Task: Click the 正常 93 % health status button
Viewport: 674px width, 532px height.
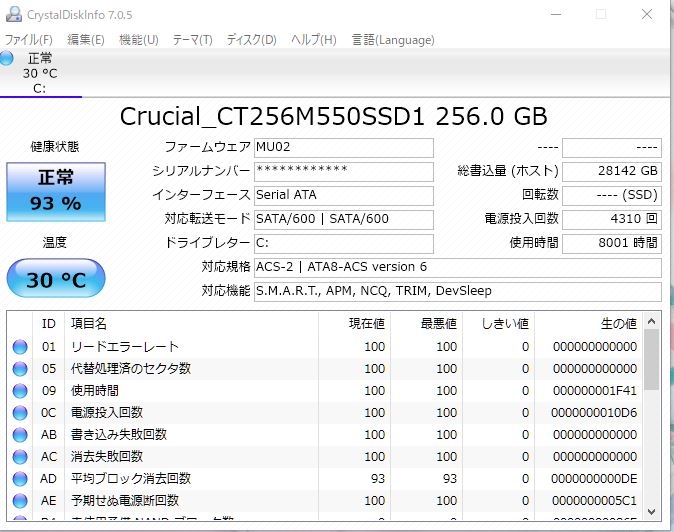Action: (x=56, y=192)
